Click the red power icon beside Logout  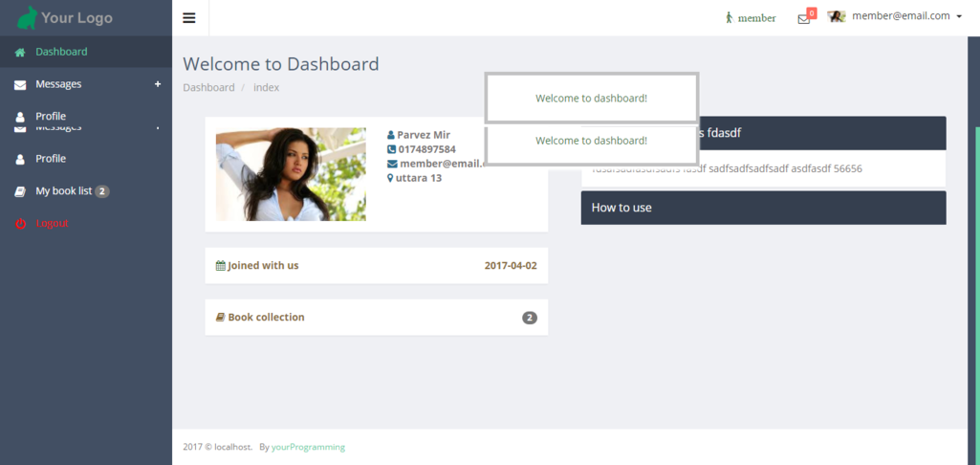(20, 224)
